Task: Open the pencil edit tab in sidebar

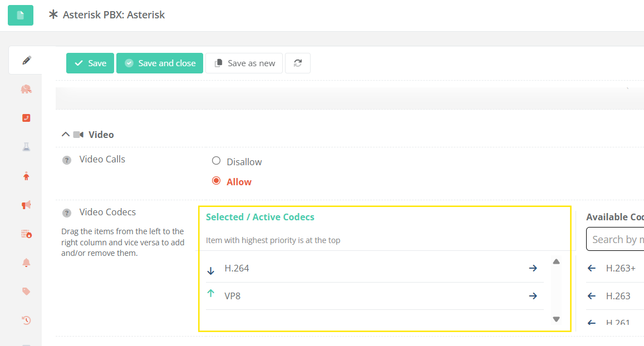Action: (x=26, y=60)
